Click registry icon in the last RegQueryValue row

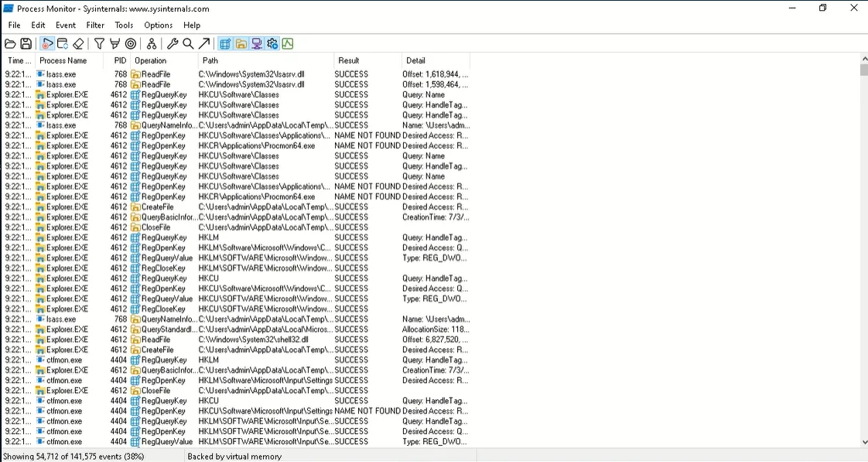pos(135,442)
